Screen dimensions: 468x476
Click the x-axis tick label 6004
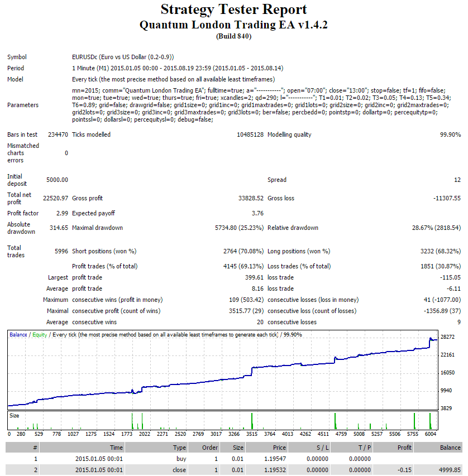431,434
